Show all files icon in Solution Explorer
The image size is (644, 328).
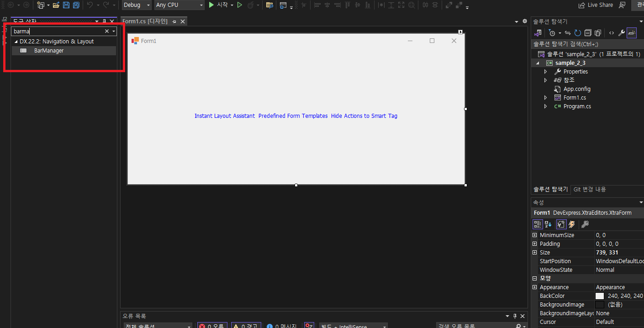point(598,33)
